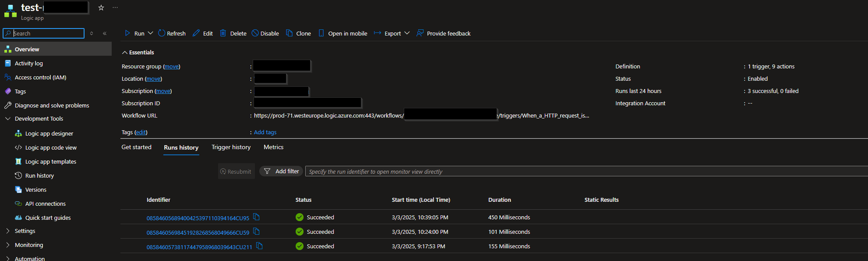Viewport: 868px width, 261px height.
Task: Click the Logic app designer icon
Action: 18,133
